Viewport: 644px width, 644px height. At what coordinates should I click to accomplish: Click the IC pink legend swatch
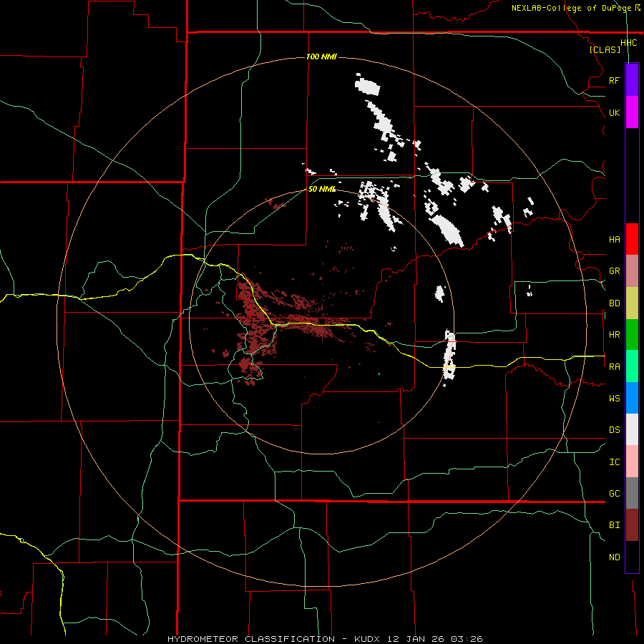pyautogui.click(x=632, y=462)
